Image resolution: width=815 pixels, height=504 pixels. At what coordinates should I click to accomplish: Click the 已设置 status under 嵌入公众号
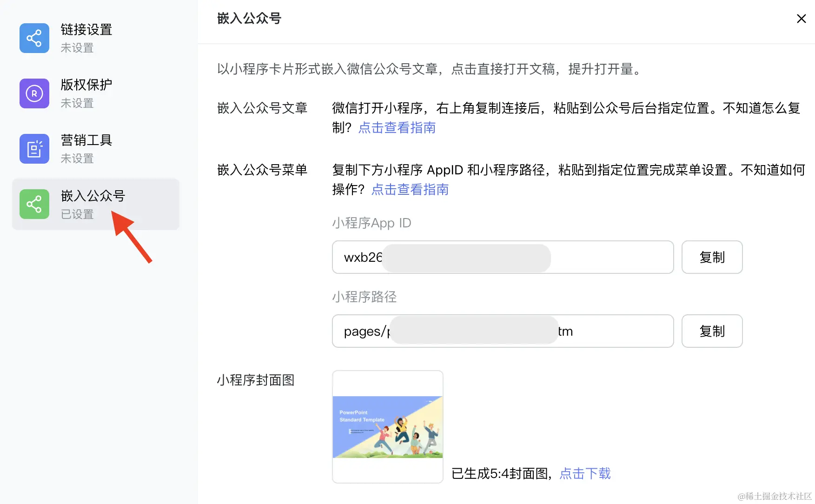click(77, 214)
